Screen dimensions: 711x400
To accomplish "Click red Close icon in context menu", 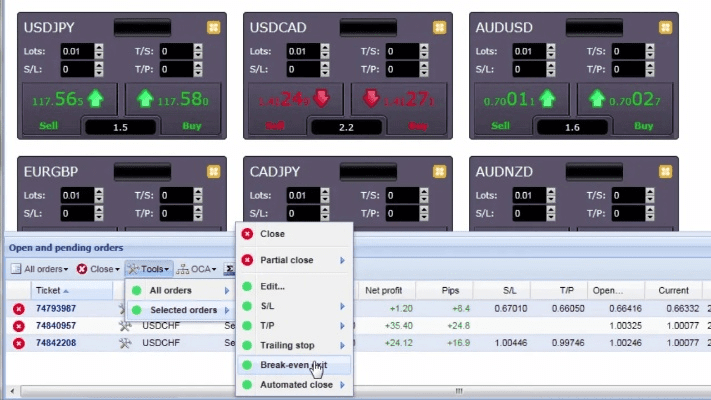I will [x=247, y=234].
